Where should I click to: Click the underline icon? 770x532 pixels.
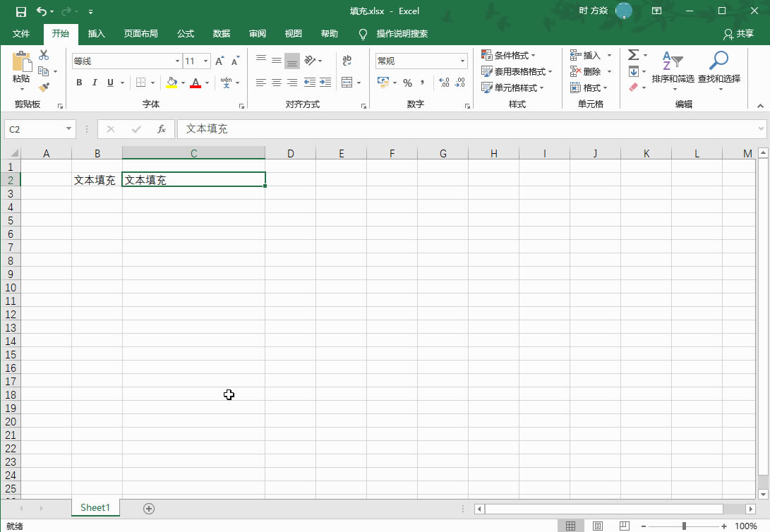[x=109, y=83]
